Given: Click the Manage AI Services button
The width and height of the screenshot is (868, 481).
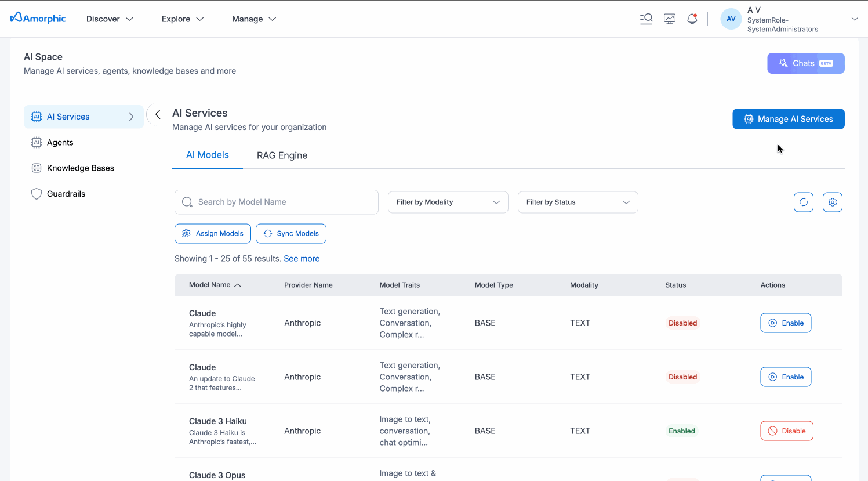Looking at the screenshot, I should coord(788,119).
